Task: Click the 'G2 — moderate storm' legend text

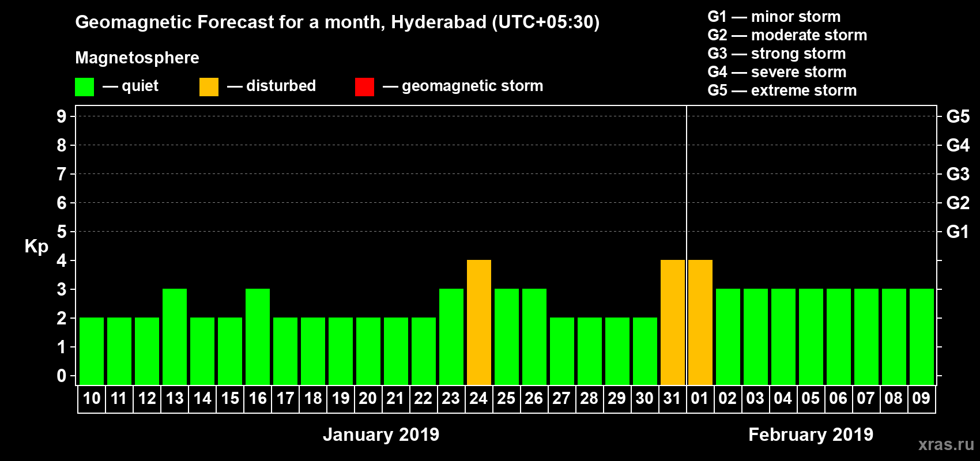Action: pyautogui.click(x=787, y=35)
